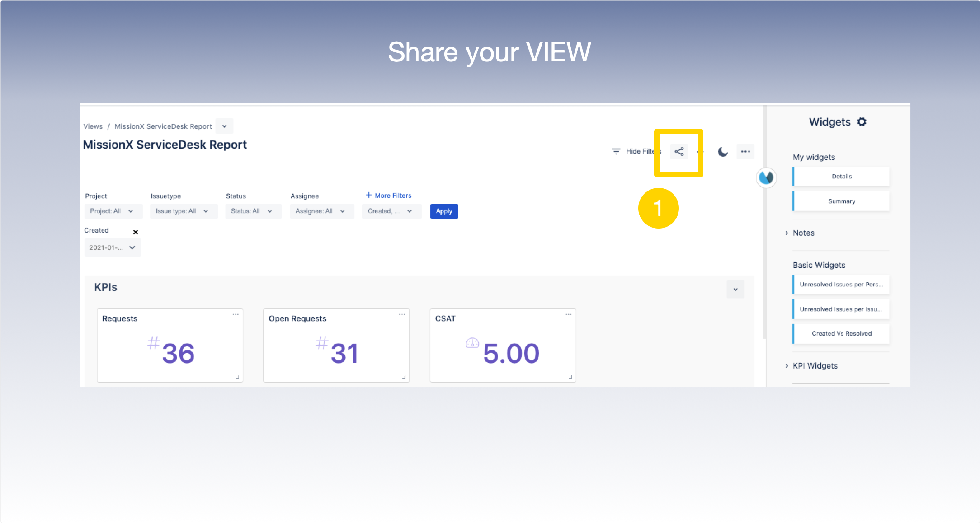
Task: Open the Open Requests card options menu
Action: coord(402,314)
